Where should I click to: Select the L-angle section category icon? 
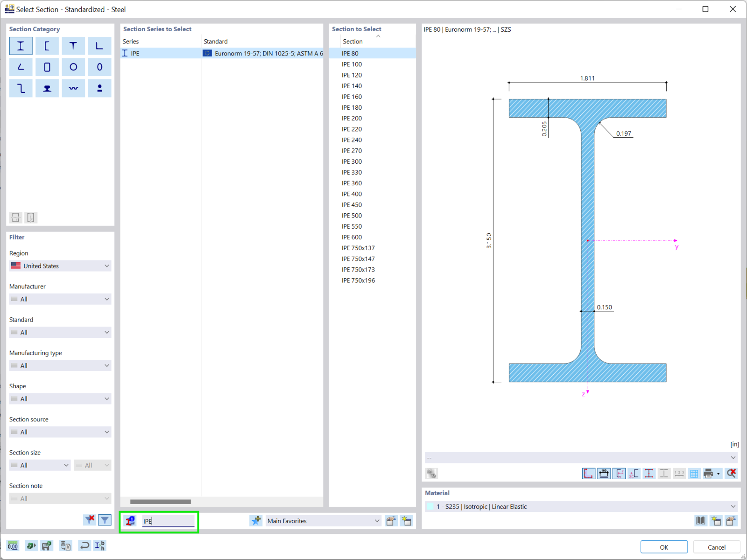tap(99, 46)
